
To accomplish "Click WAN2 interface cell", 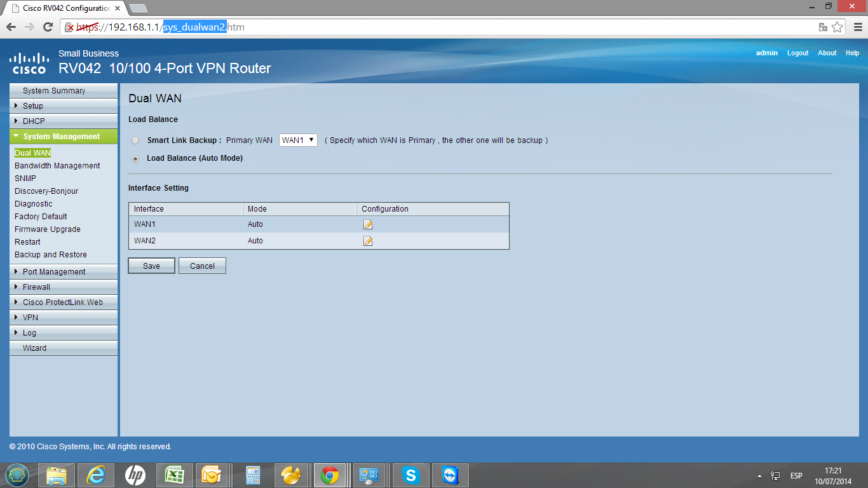I will click(186, 241).
